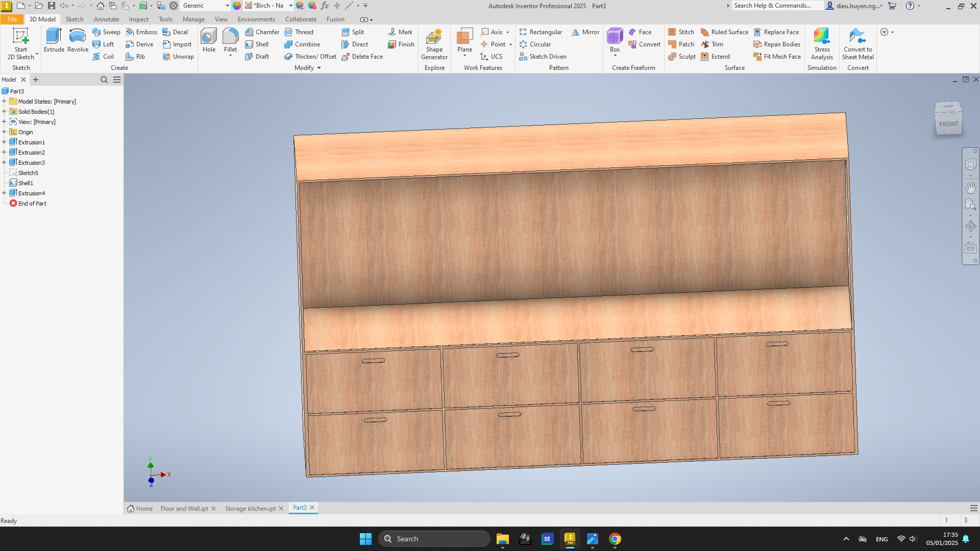
Task: Click the FRONT face of ViewCube
Action: pyautogui.click(x=948, y=124)
